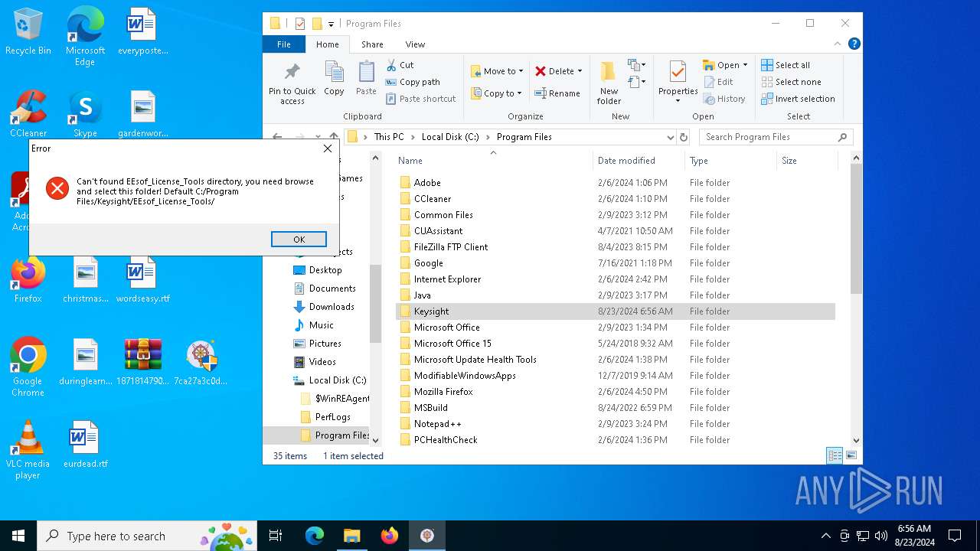Create a New folder
This screenshot has height=551, width=980.
click(x=609, y=83)
